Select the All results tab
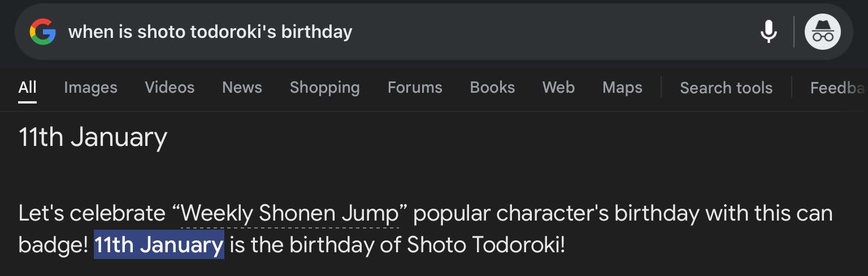This screenshot has height=276, width=868. coord(27,88)
